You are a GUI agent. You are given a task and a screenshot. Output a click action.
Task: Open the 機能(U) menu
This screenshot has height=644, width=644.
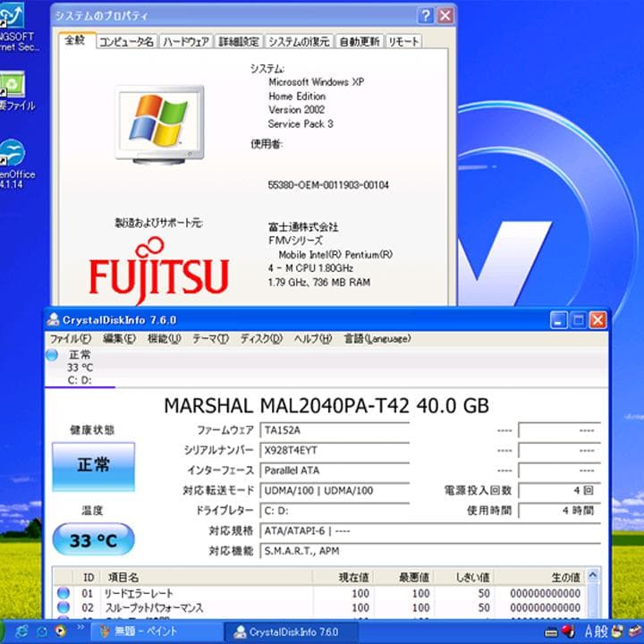[165, 339]
